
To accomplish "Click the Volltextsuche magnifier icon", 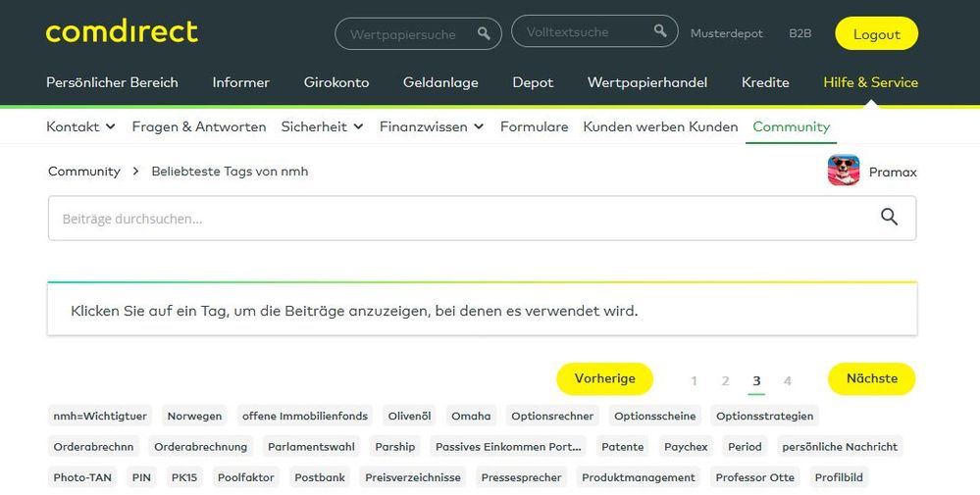I will [661, 32].
